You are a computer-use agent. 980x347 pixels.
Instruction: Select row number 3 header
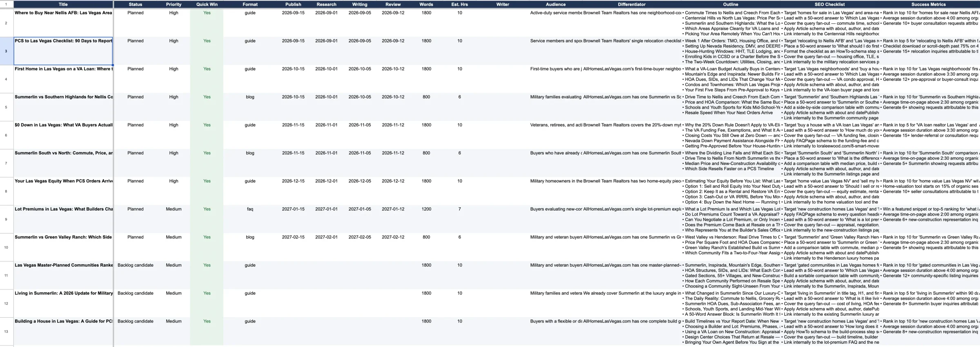(x=6, y=51)
